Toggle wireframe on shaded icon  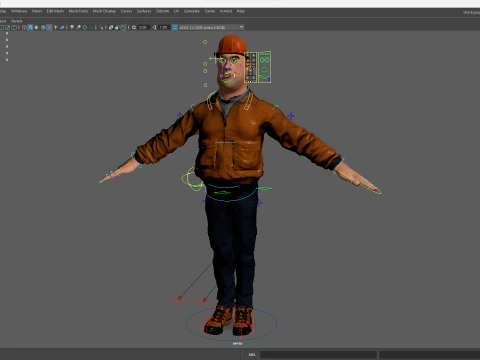click(x=43, y=27)
